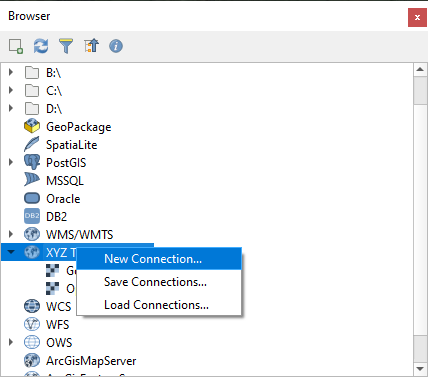The width and height of the screenshot is (428, 377).
Task: Select the SpatiaLite entry
Action: click(72, 145)
